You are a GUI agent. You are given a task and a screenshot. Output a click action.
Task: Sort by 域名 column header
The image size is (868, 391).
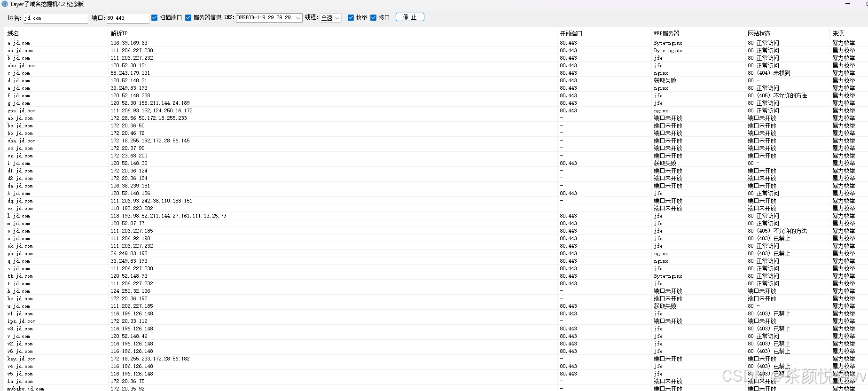click(56, 33)
